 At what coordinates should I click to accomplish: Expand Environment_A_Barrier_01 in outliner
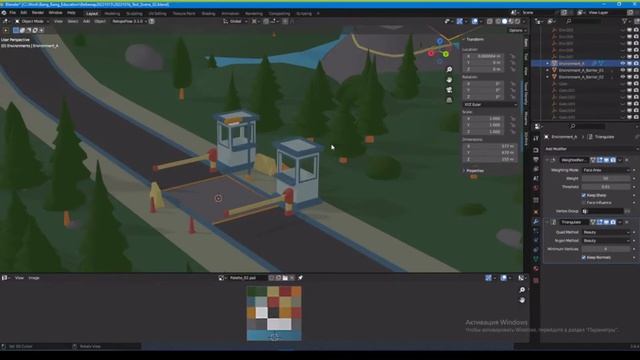(547, 70)
